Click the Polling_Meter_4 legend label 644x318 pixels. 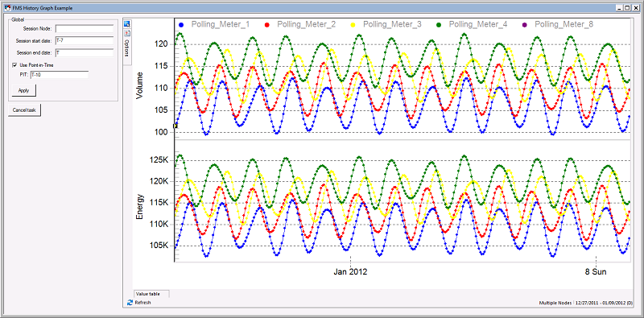click(x=478, y=25)
